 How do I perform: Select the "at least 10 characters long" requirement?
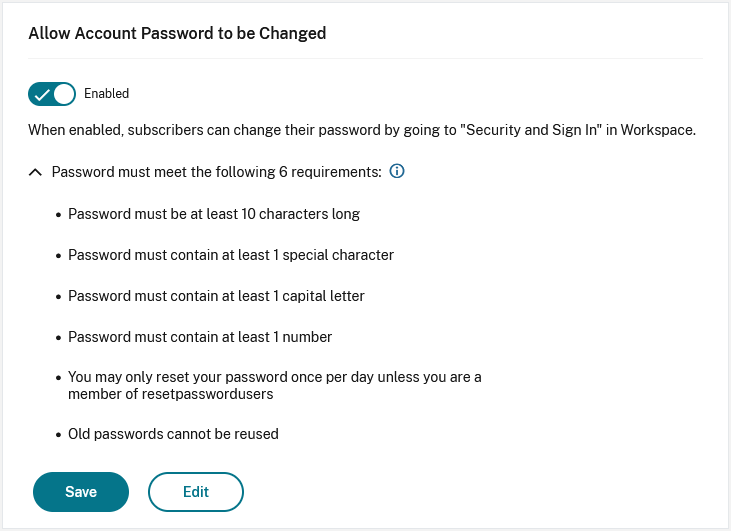click(213, 214)
